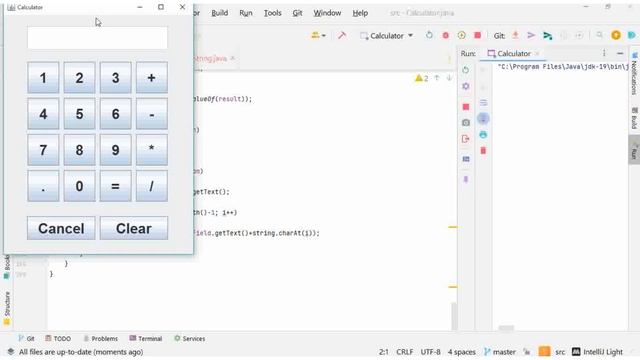The height and width of the screenshot is (360, 640).
Task: Open the Problems tool window tab
Action: pyautogui.click(x=100, y=338)
